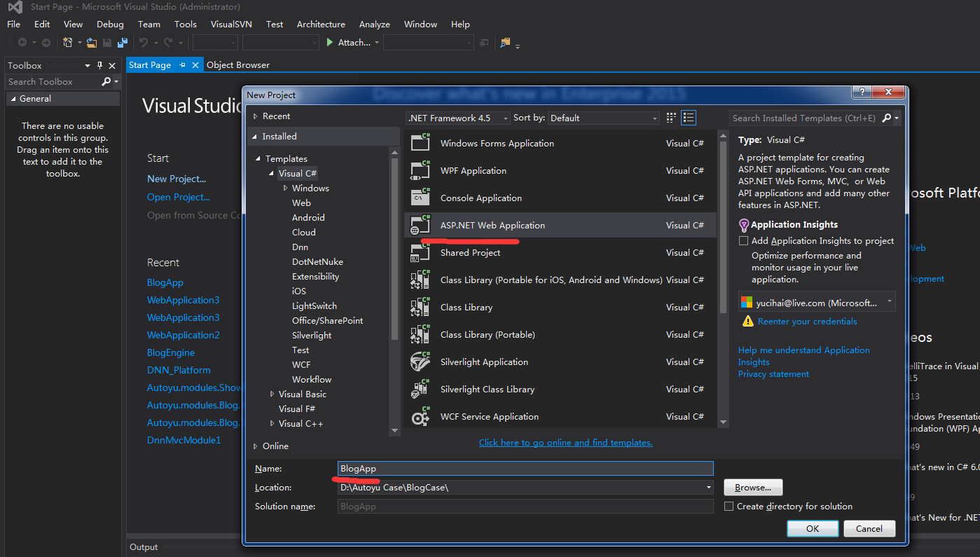Click the go online and find templates link
Image resolution: width=980 pixels, height=557 pixels.
(565, 442)
